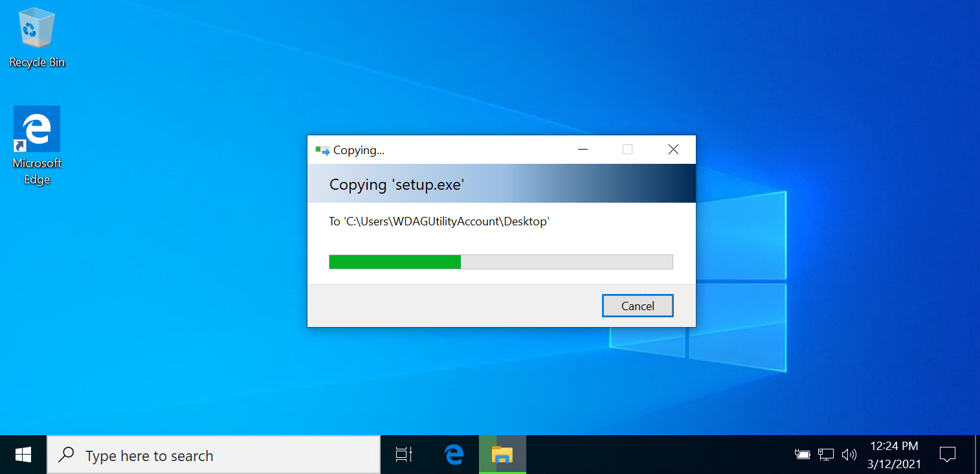980x474 pixels.
Task: Launch Edge from the taskbar
Action: [x=455, y=455]
